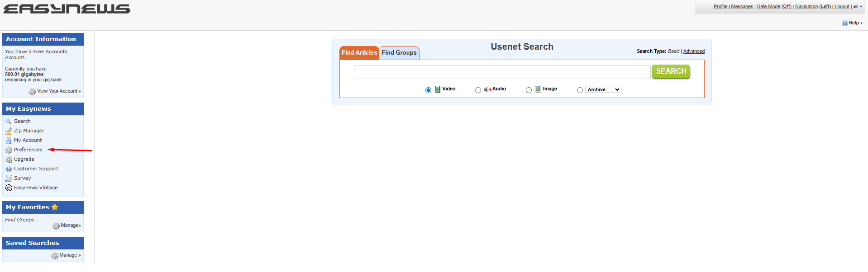
Task: Click the Easynews logo
Action: coord(67,9)
